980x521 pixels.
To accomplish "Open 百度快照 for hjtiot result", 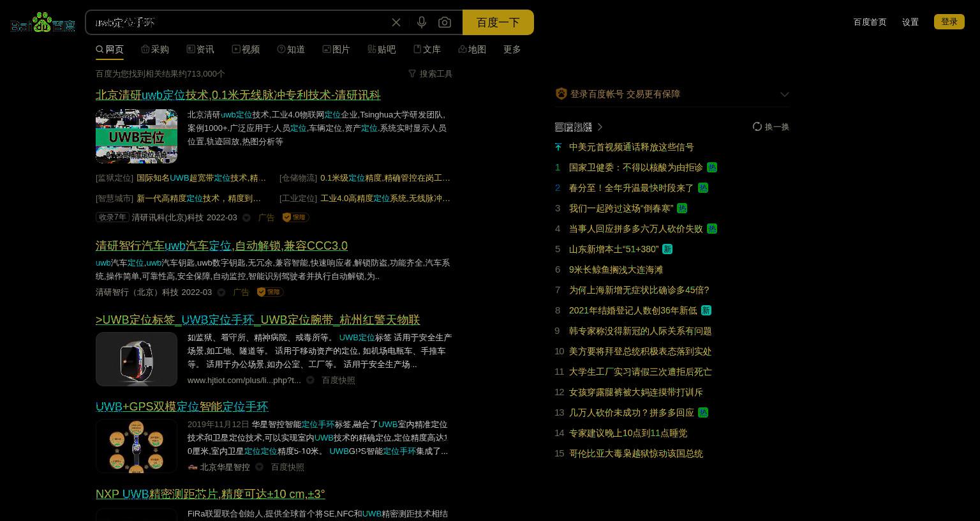I will click(338, 381).
